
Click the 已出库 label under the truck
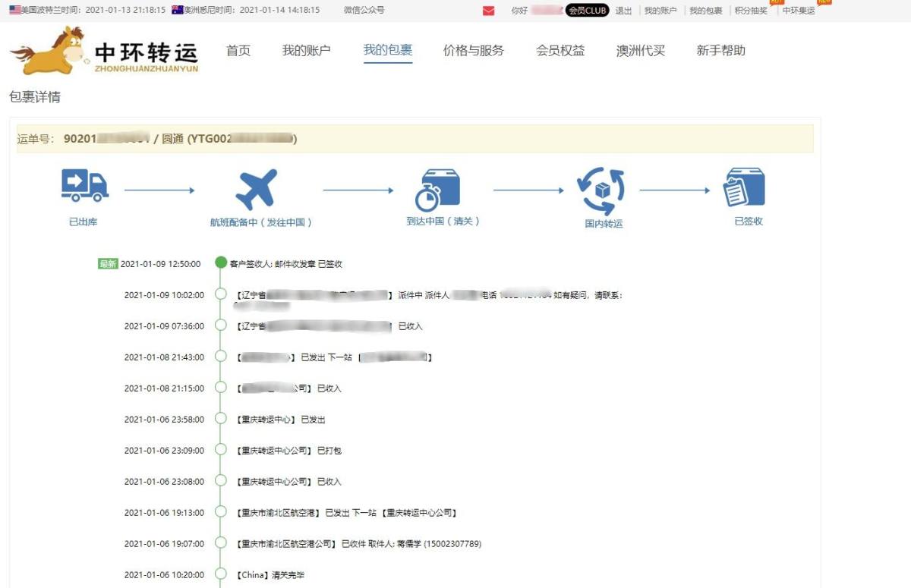(x=84, y=222)
